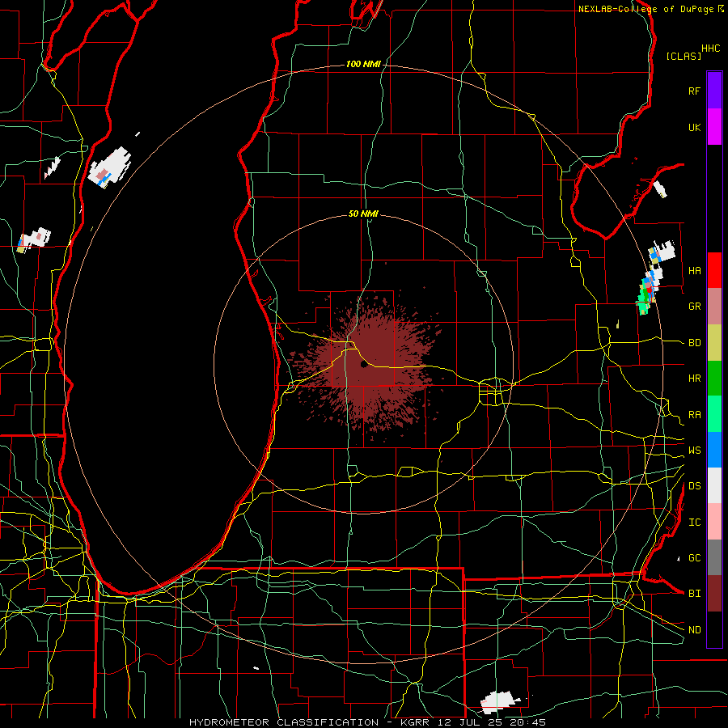Click the ND no-data legend swatch
The height and width of the screenshot is (728, 728).
714,629
